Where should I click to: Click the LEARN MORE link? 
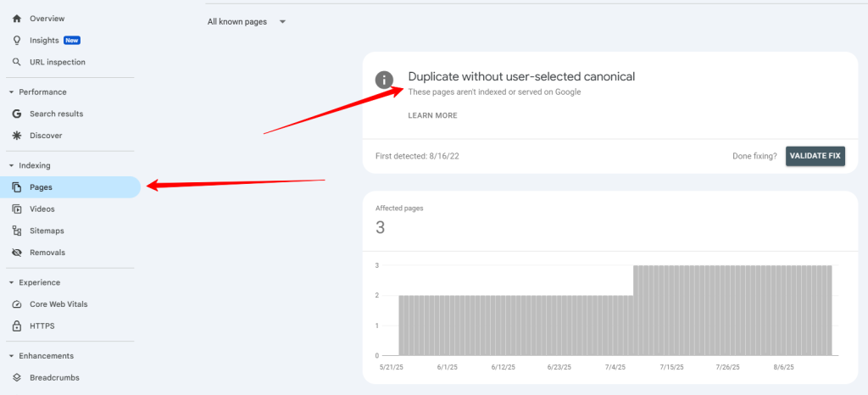pos(433,115)
